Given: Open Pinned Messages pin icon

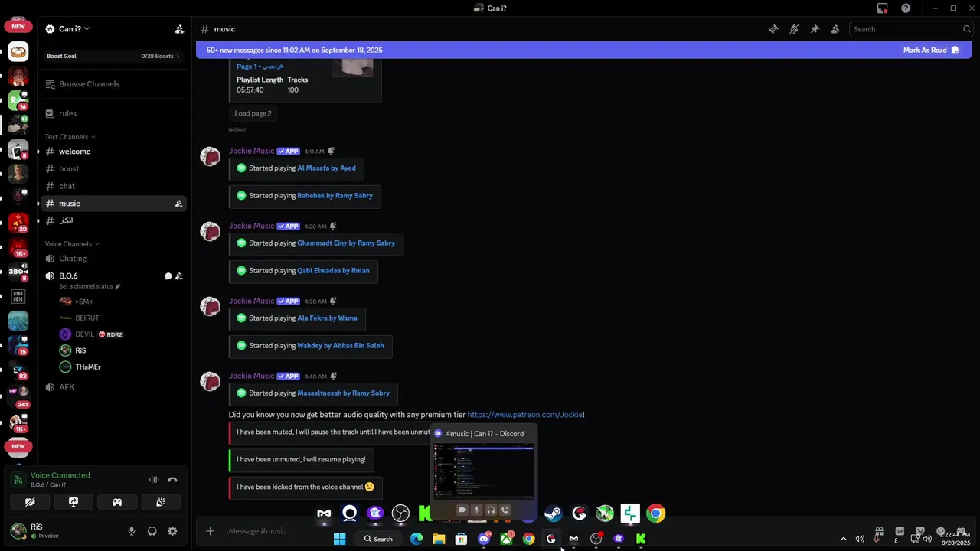Looking at the screenshot, I should 815,29.
